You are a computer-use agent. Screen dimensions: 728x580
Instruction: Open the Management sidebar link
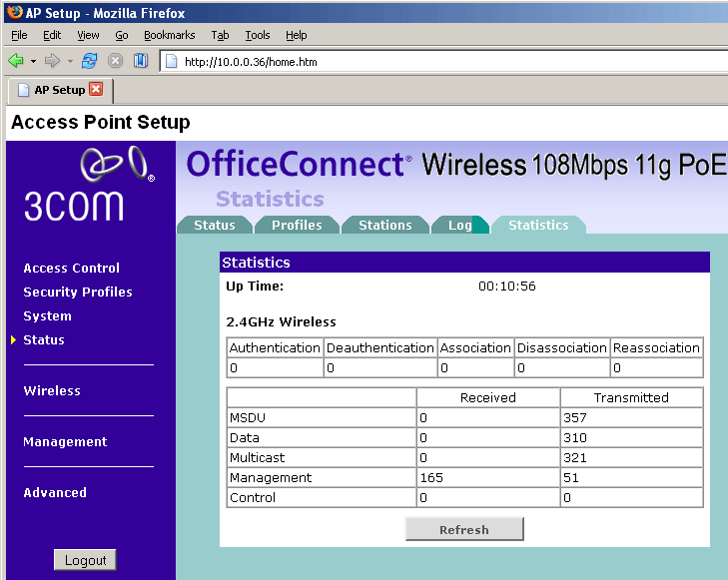pyautogui.click(x=65, y=441)
